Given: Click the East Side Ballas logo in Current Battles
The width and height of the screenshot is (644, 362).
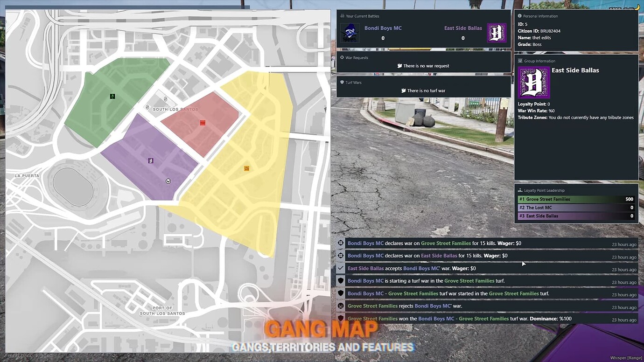Looking at the screenshot, I should pyautogui.click(x=496, y=33).
